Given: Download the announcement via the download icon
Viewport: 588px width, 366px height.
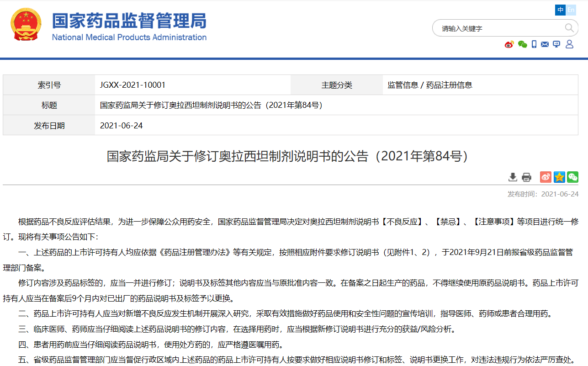Looking at the screenshot, I should 513,177.
